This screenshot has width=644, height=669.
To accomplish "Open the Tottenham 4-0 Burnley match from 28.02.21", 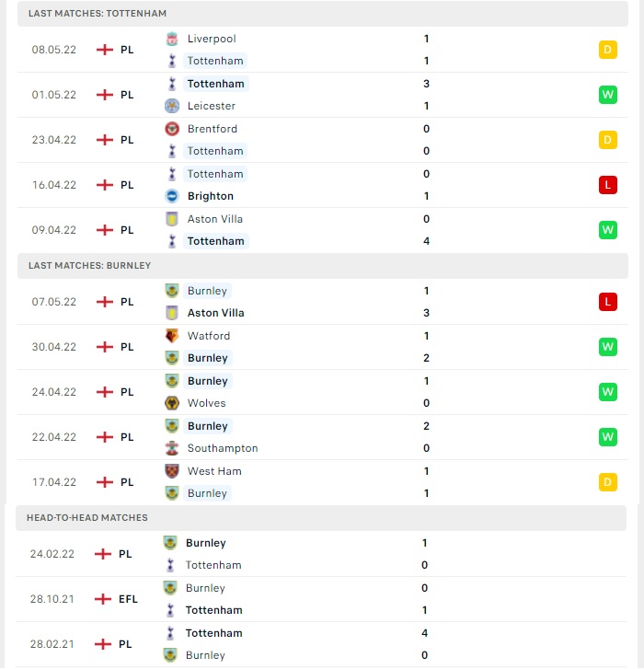I will click(x=321, y=644).
